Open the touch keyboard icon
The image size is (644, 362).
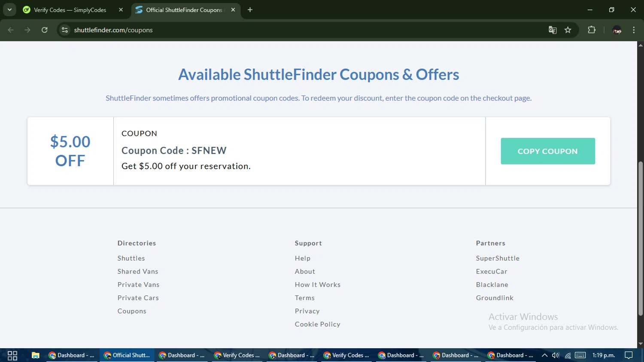tap(580, 355)
